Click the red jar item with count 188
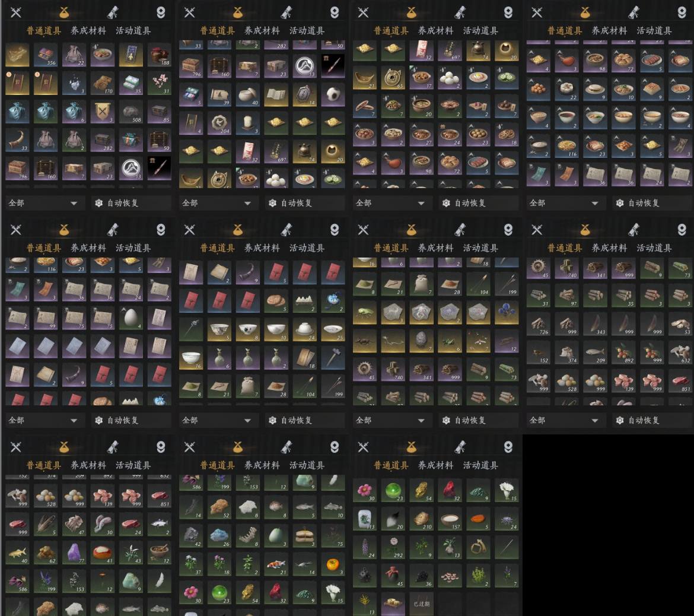Image resolution: width=694 pixels, height=616 pixels. tap(160, 55)
